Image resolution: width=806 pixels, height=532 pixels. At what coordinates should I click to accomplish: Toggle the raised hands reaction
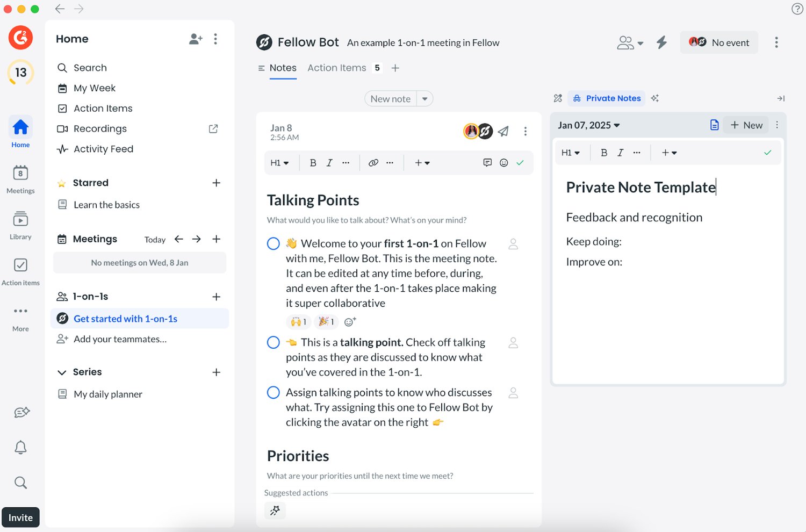coord(298,322)
